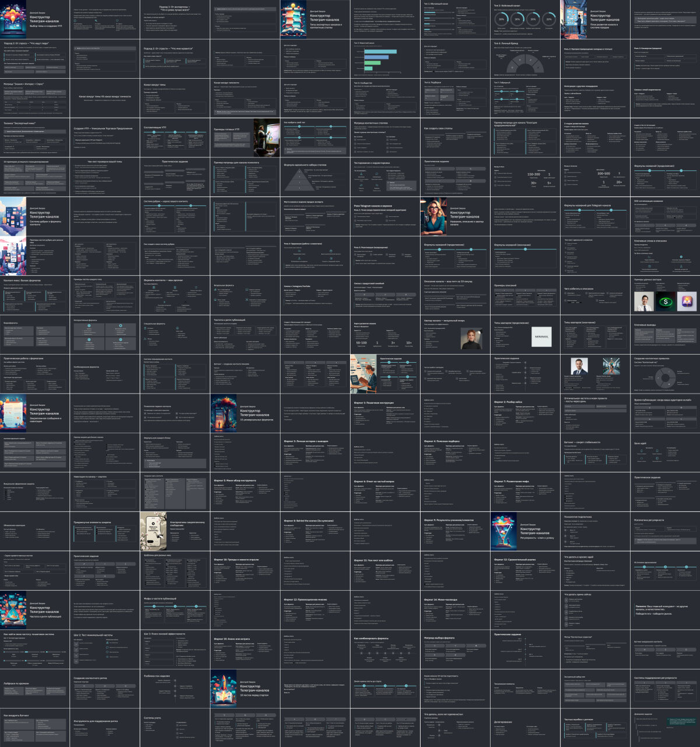Viewport: 700px width, 747px height.
Task: Select slide 'Ключевые слова в описании'
Action: (665, 255)
